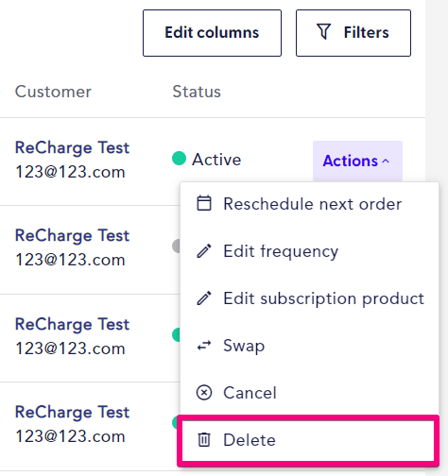This screenshot has height=476, width=448.
Task: Click the circled X cancel icon
Action: click(x=204, y=393)
